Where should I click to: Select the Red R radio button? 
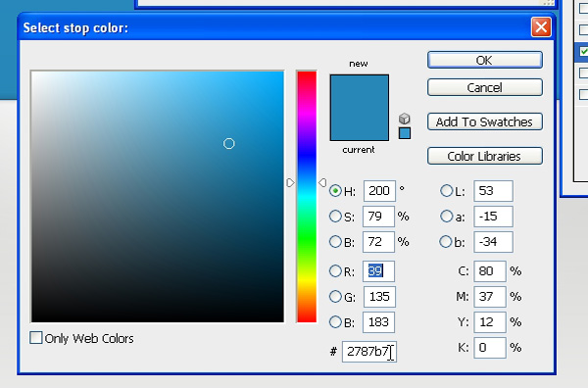[335, 270]
